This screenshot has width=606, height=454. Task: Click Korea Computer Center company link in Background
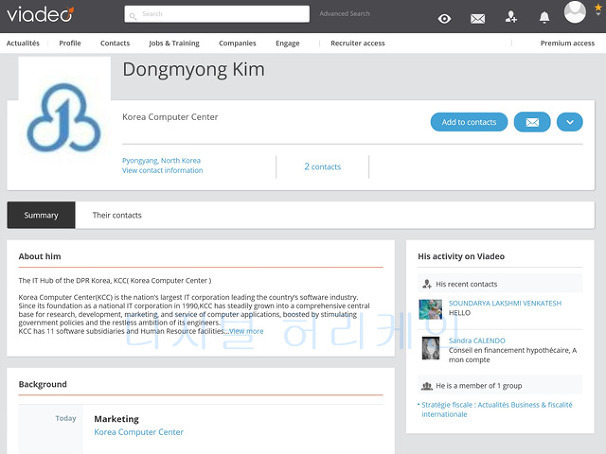[139, 432]
